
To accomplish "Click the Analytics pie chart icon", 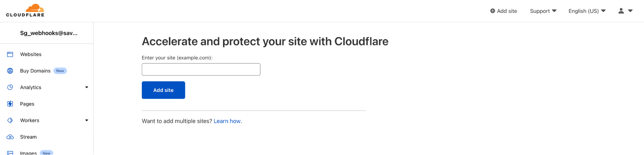I will (x=10, y=87).
